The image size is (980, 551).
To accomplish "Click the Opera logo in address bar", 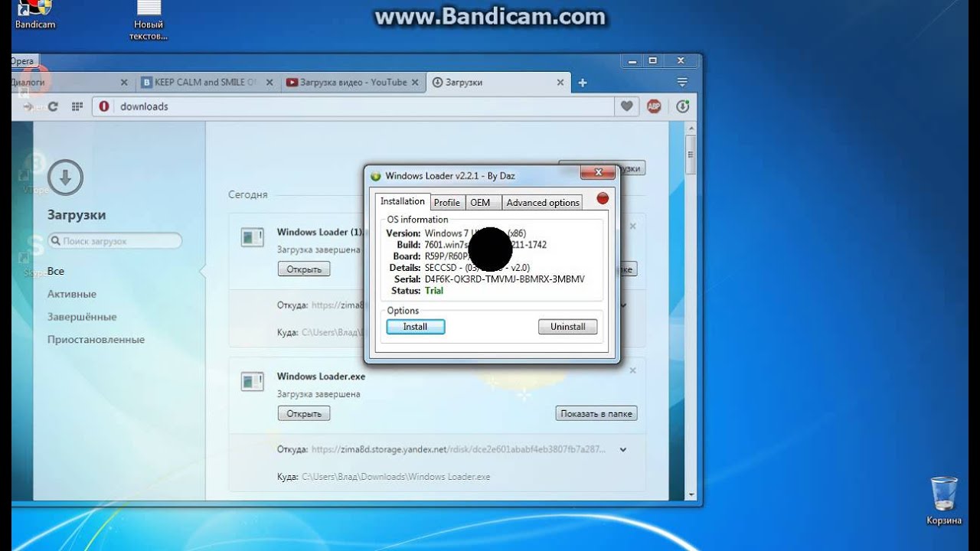I will [x=104, y=106].
